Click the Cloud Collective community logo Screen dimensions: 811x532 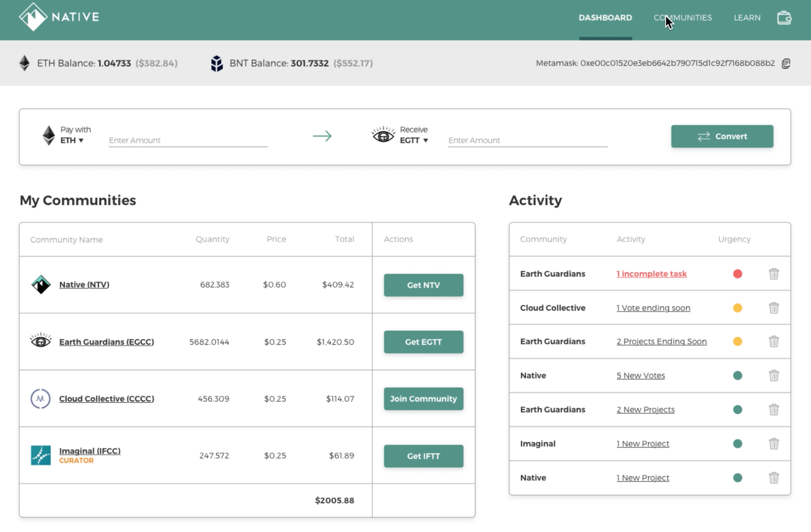tap(41, 399)
